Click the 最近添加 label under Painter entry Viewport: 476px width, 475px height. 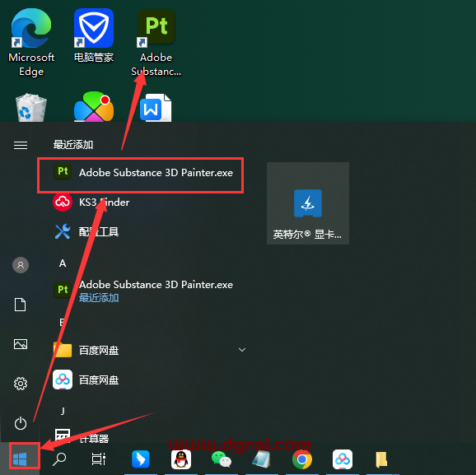click(x=99, y=298)
